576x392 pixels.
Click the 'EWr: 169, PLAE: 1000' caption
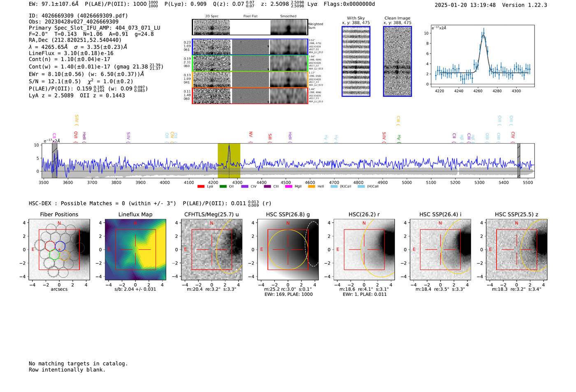(x=288, y=294)
